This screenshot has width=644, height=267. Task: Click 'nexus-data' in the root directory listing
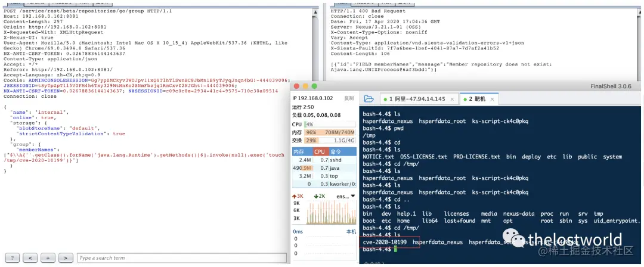(x=519, y=213)
